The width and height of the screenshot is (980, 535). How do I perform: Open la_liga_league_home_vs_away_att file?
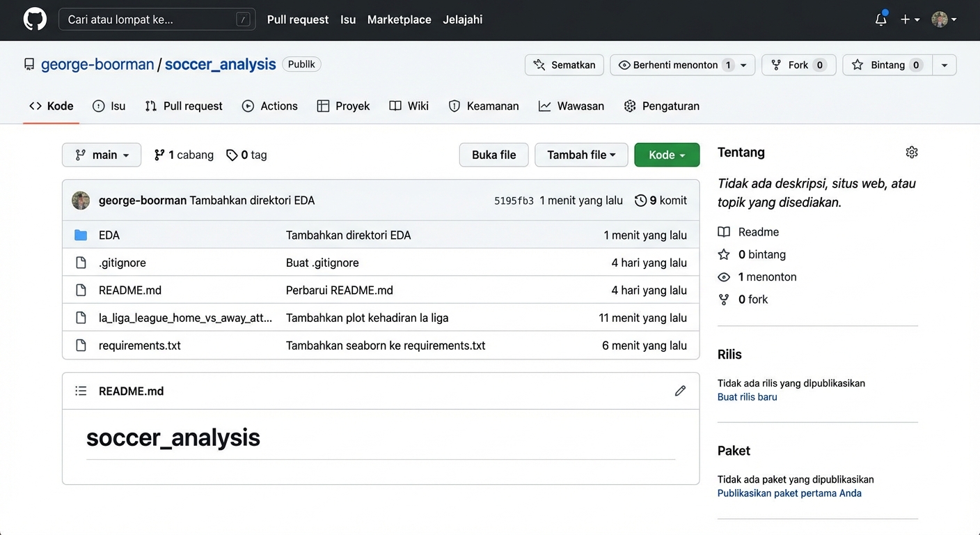[x=186, y=318]
